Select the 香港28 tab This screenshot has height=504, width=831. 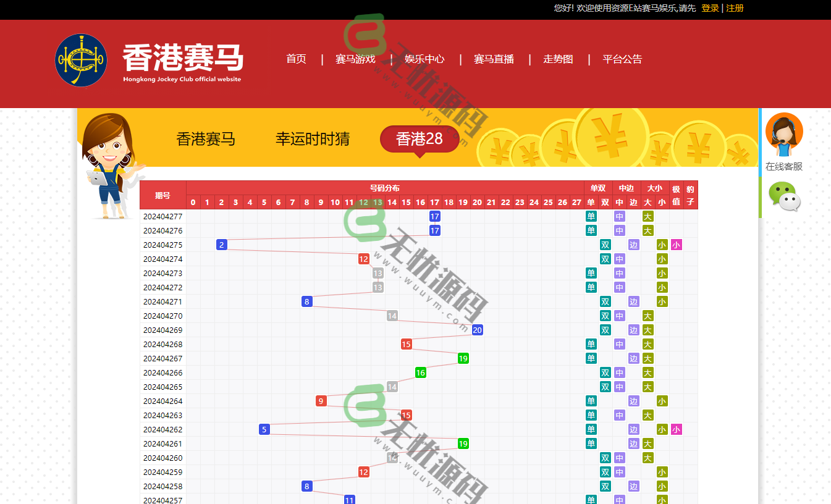click(x=420, y=140)
